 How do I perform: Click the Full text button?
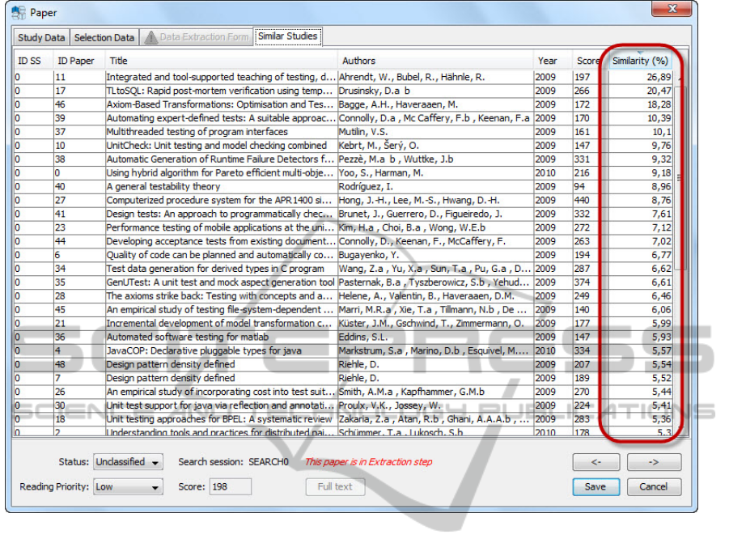pyautogui.click(x=335, y=487)
